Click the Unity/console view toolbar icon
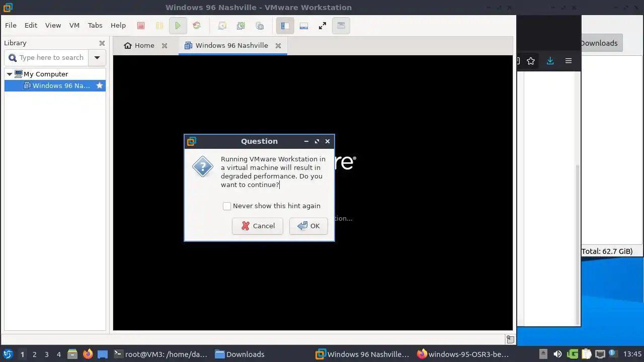This screenshot has height=362, width=644. point(341,26)
